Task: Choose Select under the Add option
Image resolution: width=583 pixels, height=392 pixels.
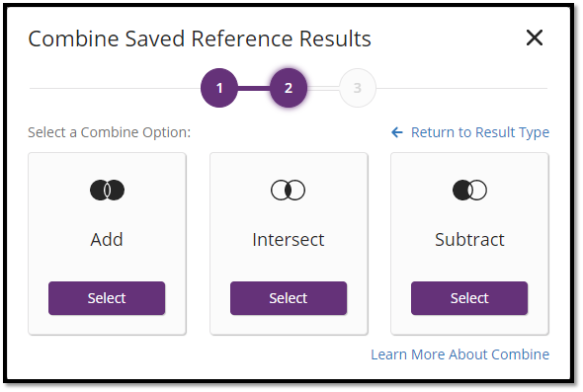Action: [x=107, y=298]
